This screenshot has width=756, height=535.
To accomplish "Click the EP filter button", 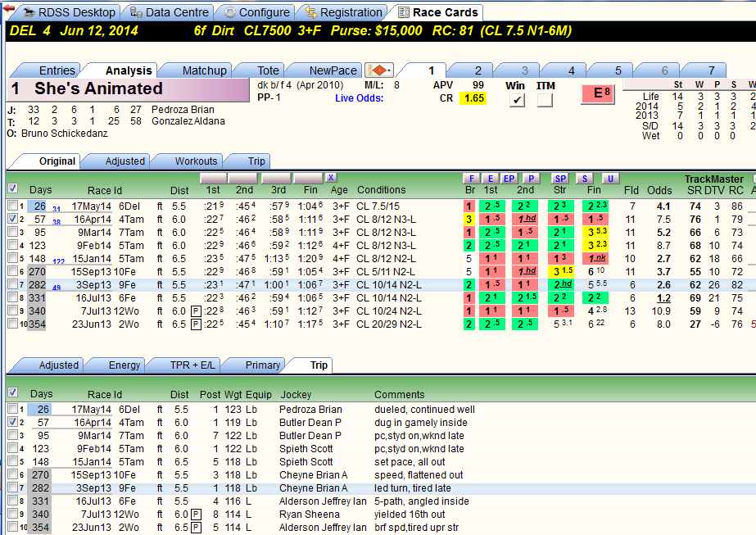I will [509, 179].
